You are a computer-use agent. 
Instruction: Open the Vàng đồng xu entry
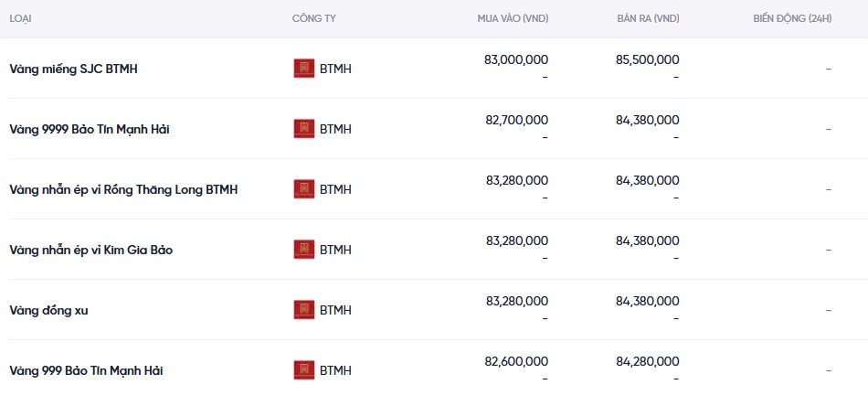[48, 310]
